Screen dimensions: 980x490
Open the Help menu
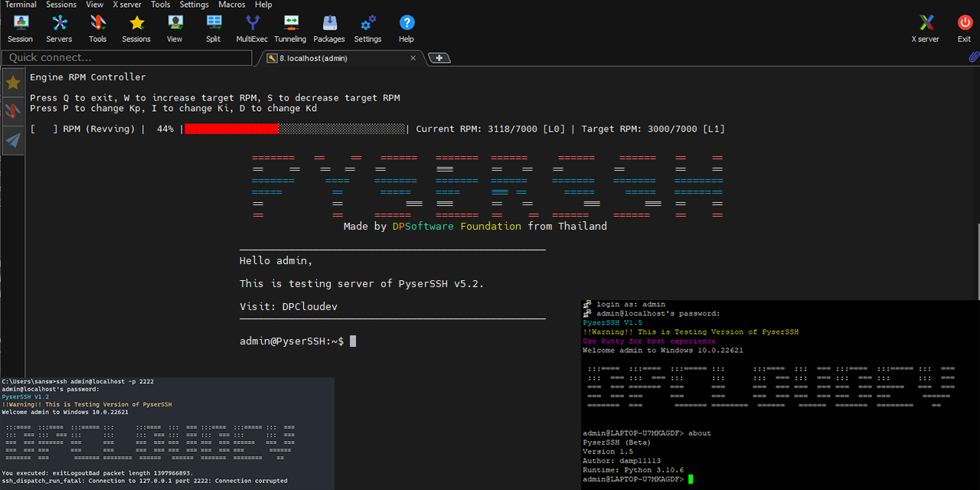click(x=263, y=5)
